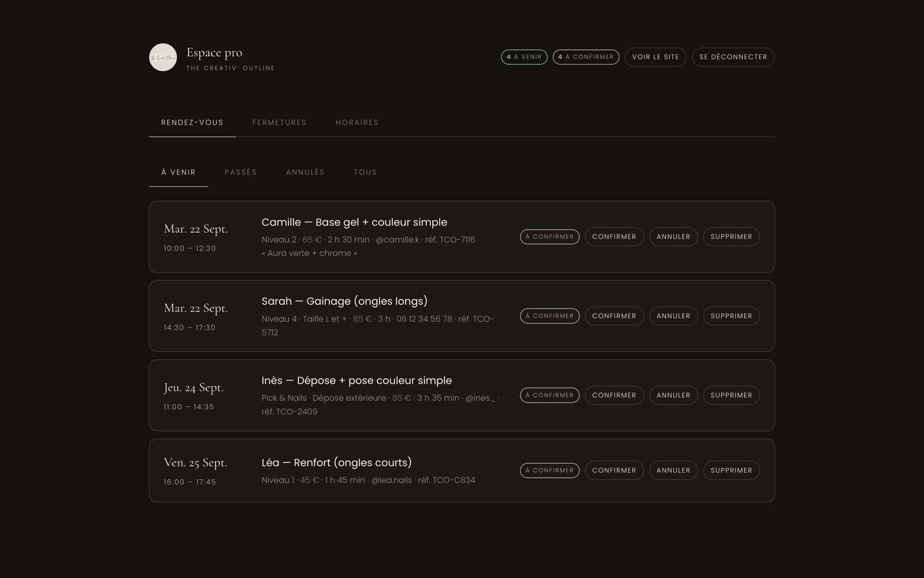Viewport: 924px width, 578px height.
Task: Click title 'Inès — Dépose + pose couleur simple'
Action: tap(357, 381)
